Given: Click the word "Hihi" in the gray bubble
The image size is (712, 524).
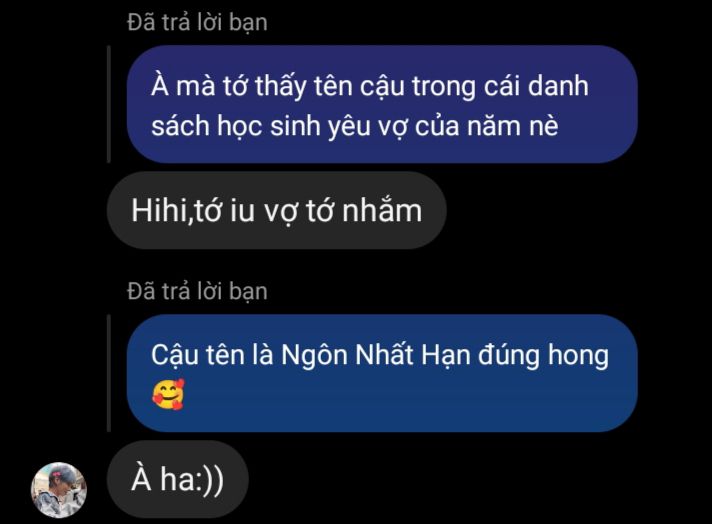Looking at the screenshot, I should point(159,211).
